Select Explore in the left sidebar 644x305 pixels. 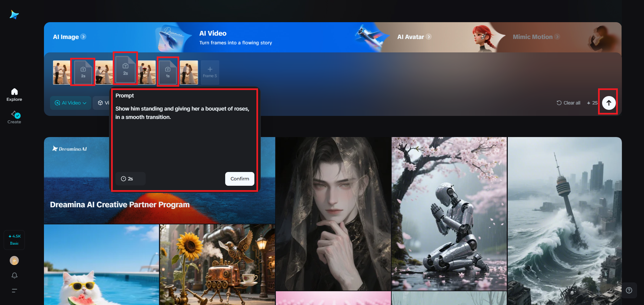[x=14, y=94]
